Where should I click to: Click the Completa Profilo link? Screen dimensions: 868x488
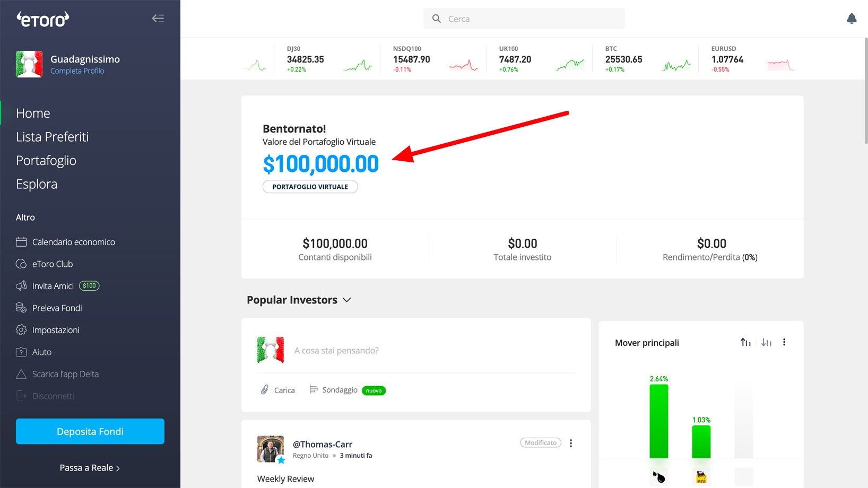(x=77, y=71)
